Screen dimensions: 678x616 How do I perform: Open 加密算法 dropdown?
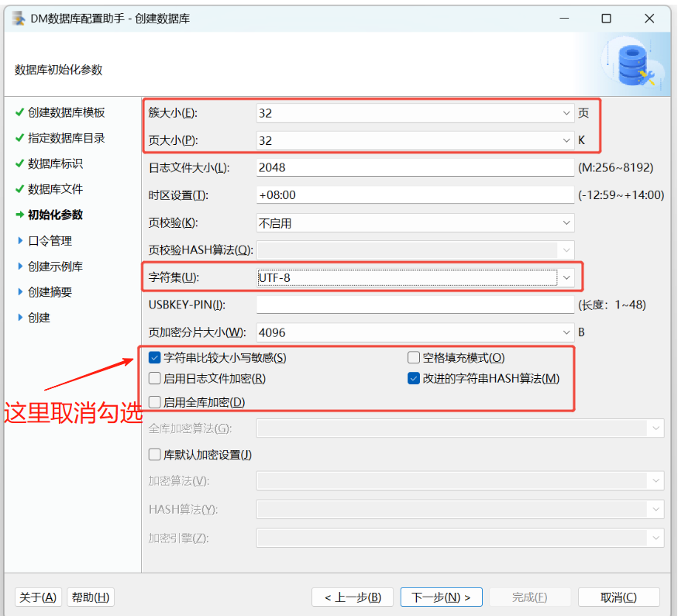[x=460, y=480]
